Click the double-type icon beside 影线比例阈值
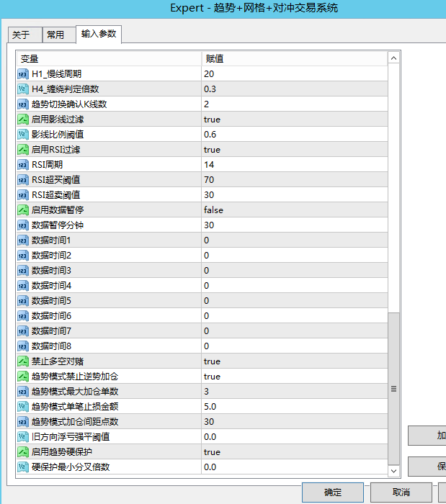This screenshot has height=504, width=446. point(23,135)
